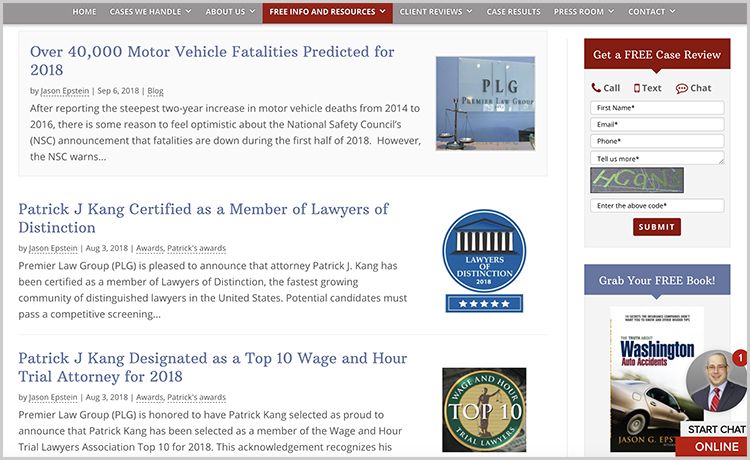Focus the Tell us more textarea
The width and height of the screenshot is (750, 460).
(x=657, y=158)
